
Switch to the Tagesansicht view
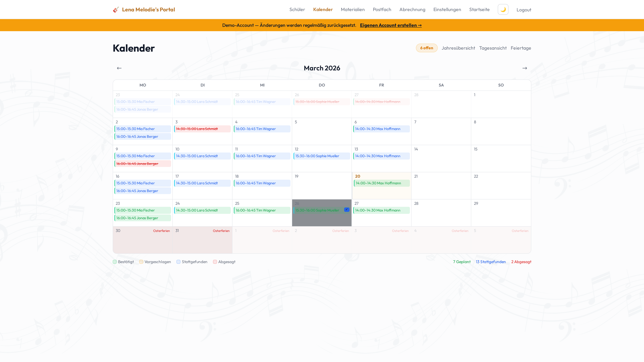493,48
